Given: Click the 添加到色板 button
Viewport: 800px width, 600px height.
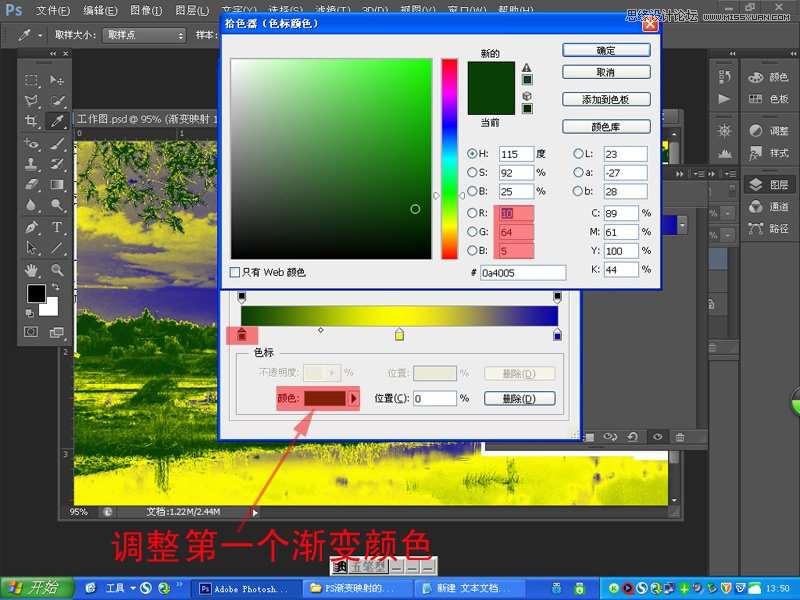Looking at the screenshot, I should [606, 99].
